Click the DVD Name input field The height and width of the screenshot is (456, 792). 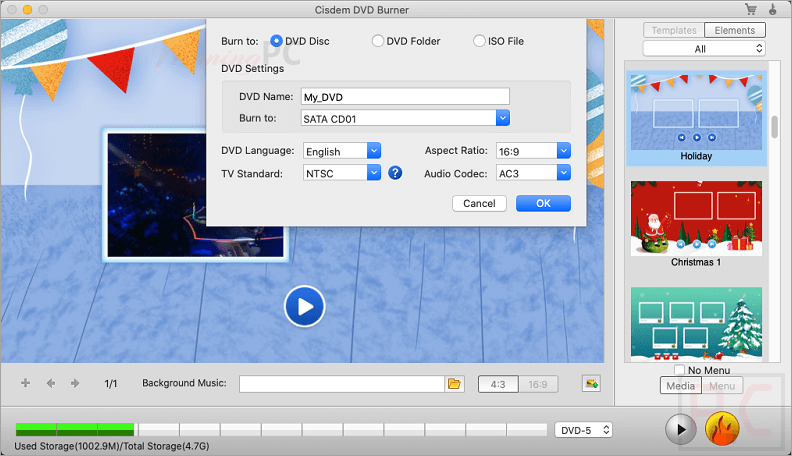click(405, 96)
